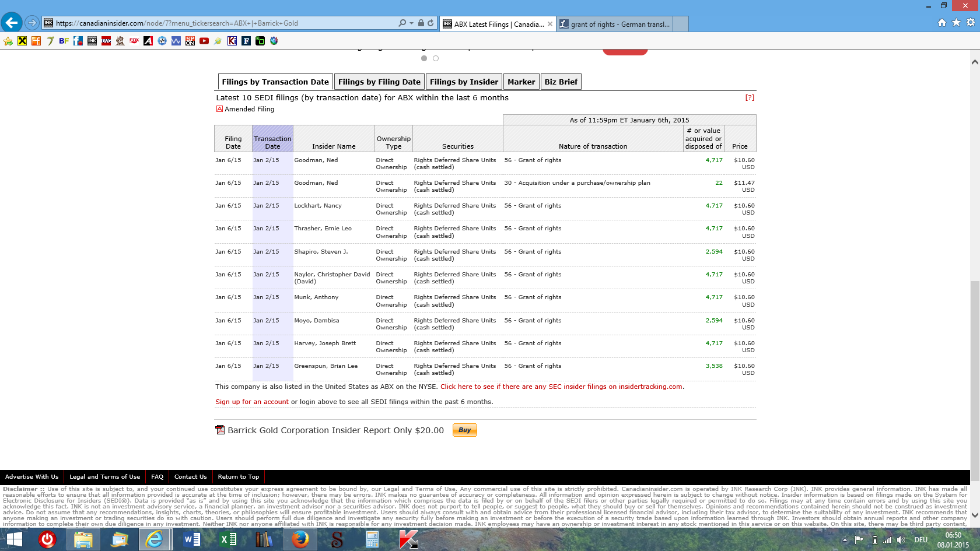Open the browser Home icon
Screen dimensions: 980x551
942,23
